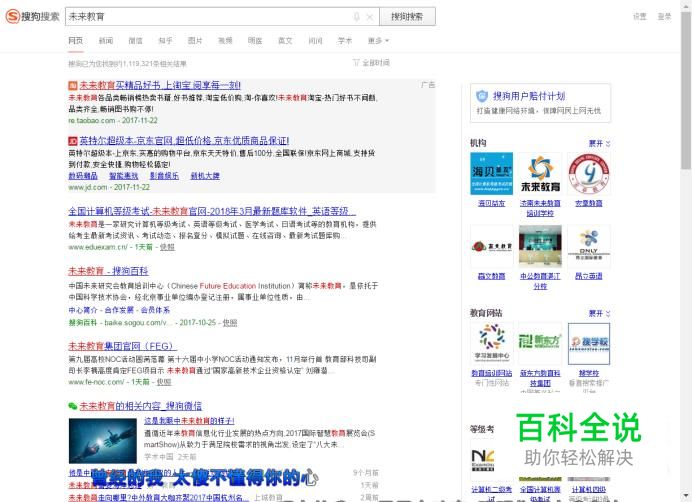692x502 pixels.
Task: Click the green WeChat icon beside 搜狗微信 result
Action: click(72, 406)
